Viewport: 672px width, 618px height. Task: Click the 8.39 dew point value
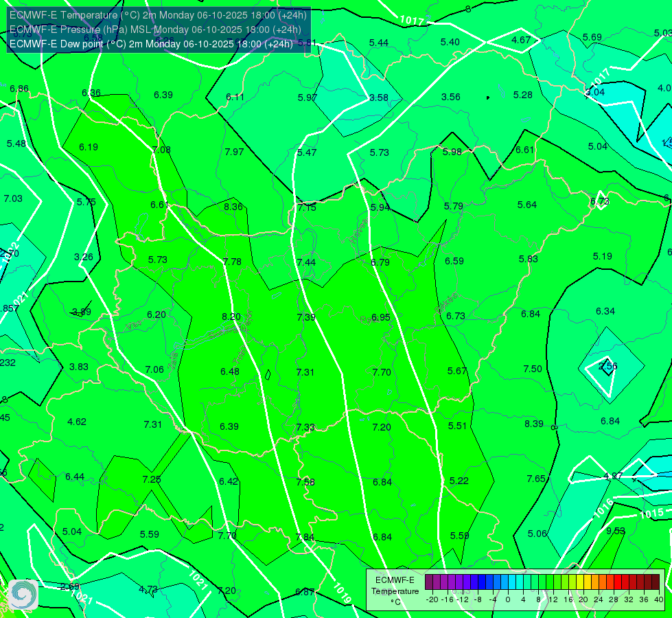coord(533,424)
